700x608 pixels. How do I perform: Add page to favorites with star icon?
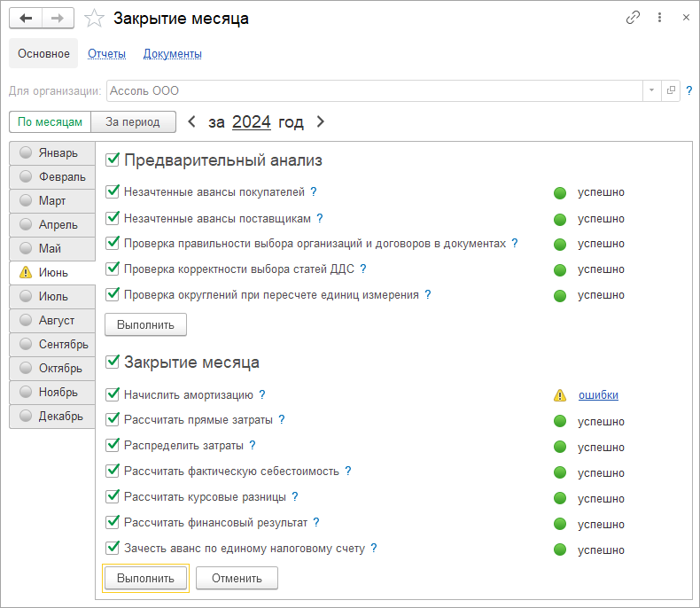point(93,19)
